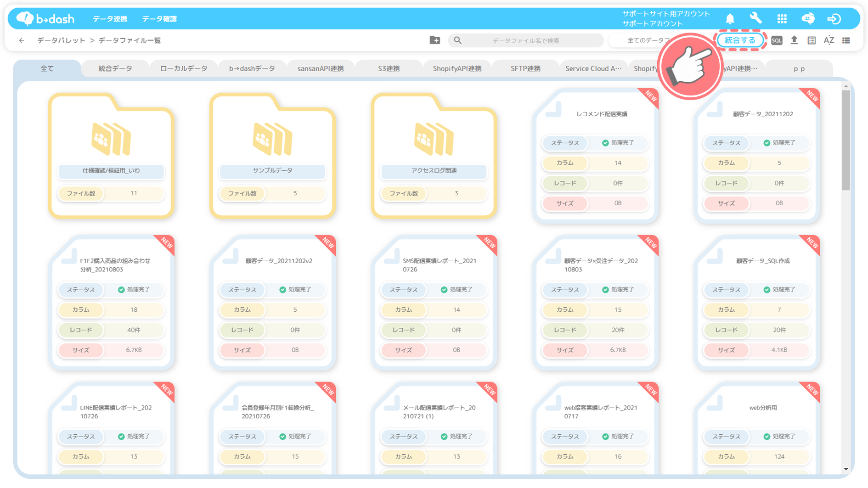
Task: Focus the データファイル名で検索 search field
Action: [526, 40]
